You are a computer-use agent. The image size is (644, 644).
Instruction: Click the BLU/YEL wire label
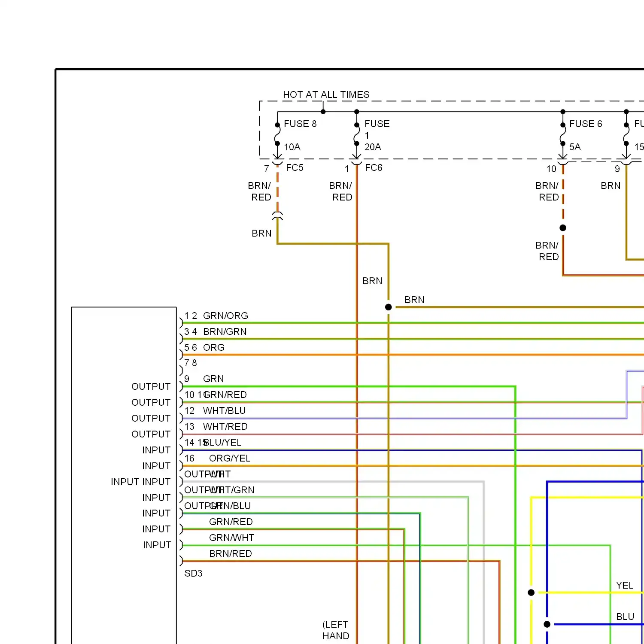point(222,442)
